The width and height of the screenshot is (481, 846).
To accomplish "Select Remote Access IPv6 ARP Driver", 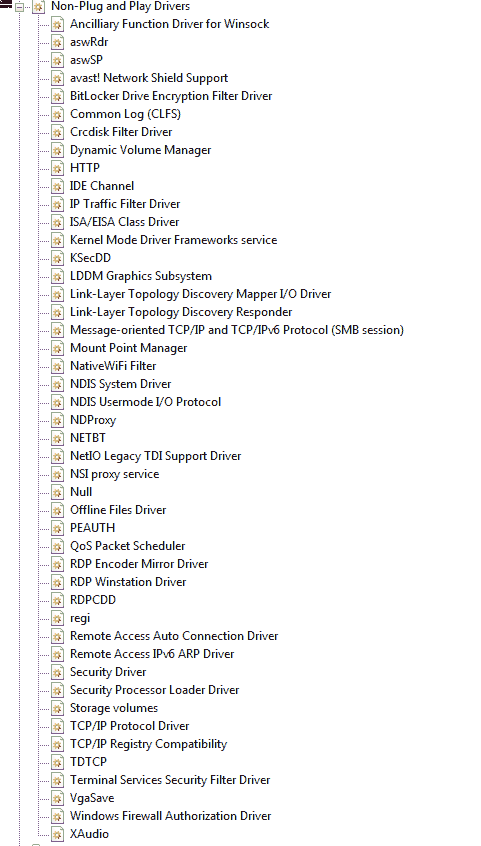I will [152, 654].
